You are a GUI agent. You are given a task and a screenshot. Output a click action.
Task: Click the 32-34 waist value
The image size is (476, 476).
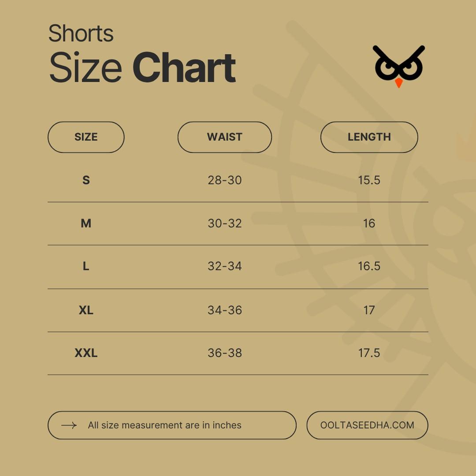(225, 266)
